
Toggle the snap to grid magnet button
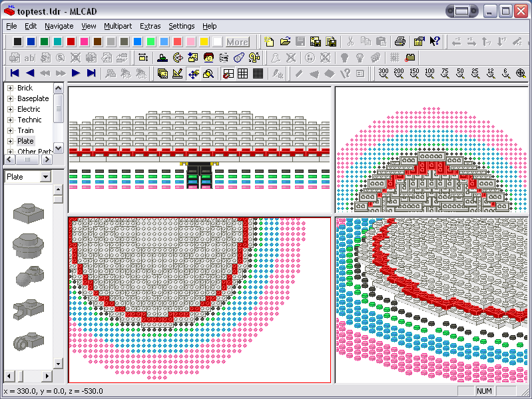[228, 74]
